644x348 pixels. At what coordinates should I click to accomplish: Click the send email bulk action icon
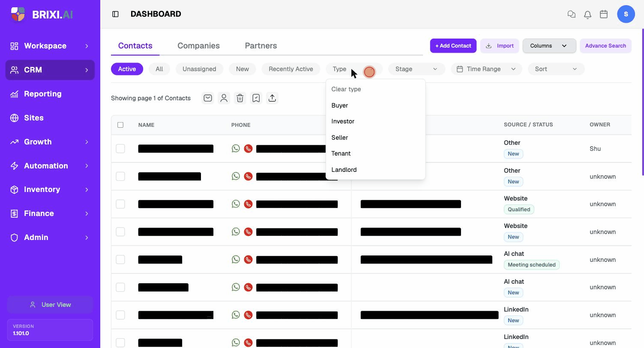[208, 98]
